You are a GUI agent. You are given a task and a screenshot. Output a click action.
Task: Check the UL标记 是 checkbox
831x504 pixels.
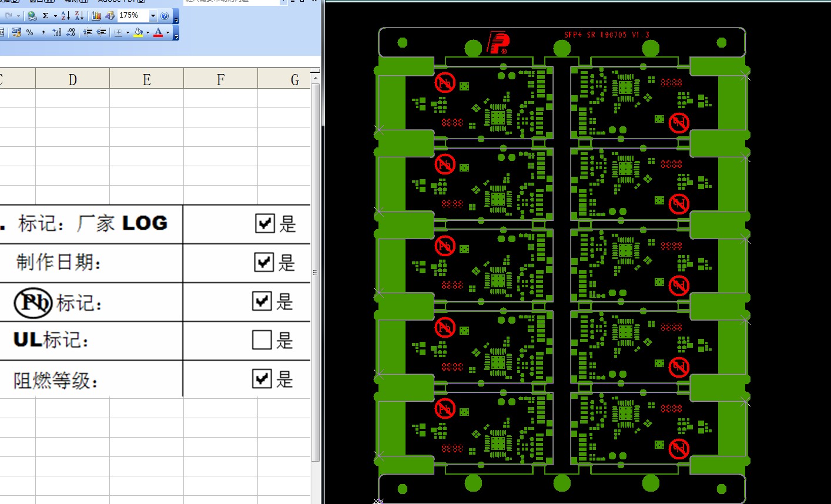tap(262, 340)
